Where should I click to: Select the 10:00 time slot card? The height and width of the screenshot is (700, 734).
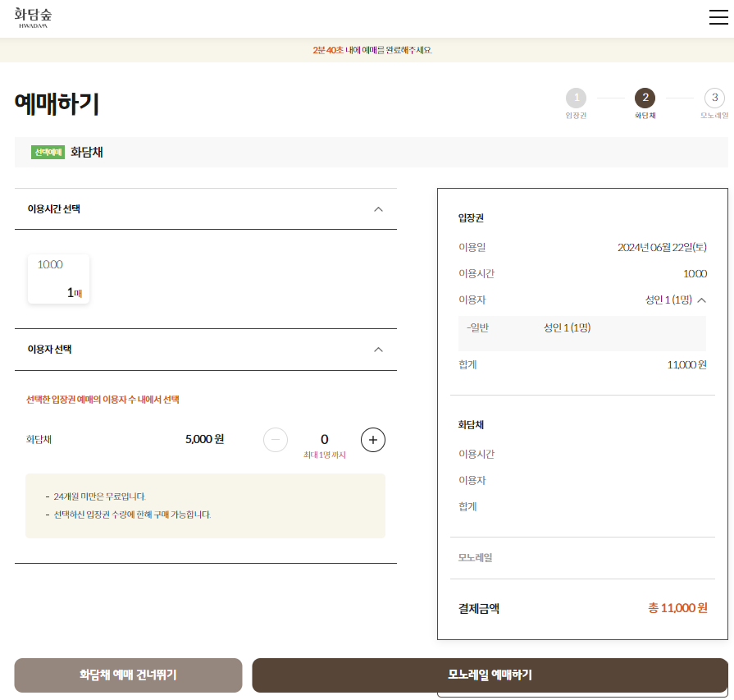(x=58, y=277)
